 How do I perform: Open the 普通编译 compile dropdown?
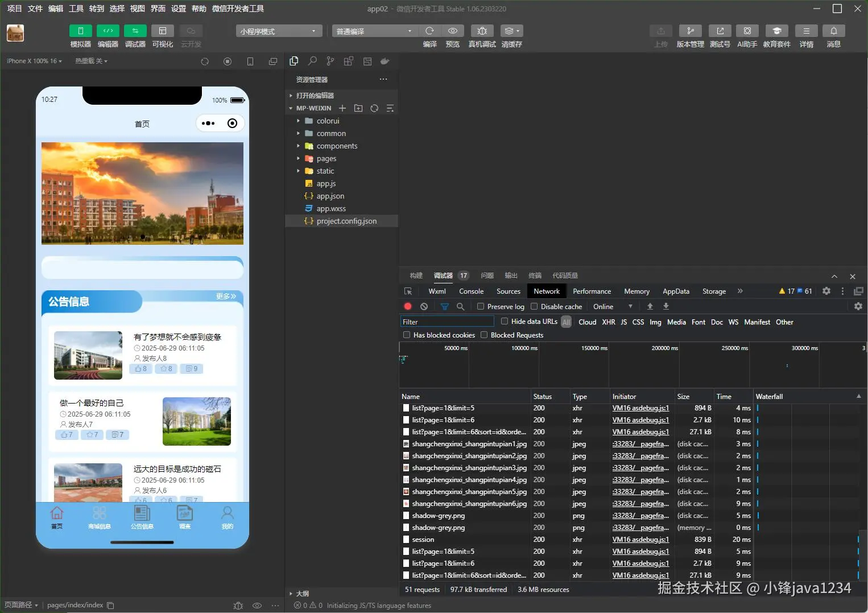pos(375,31)
